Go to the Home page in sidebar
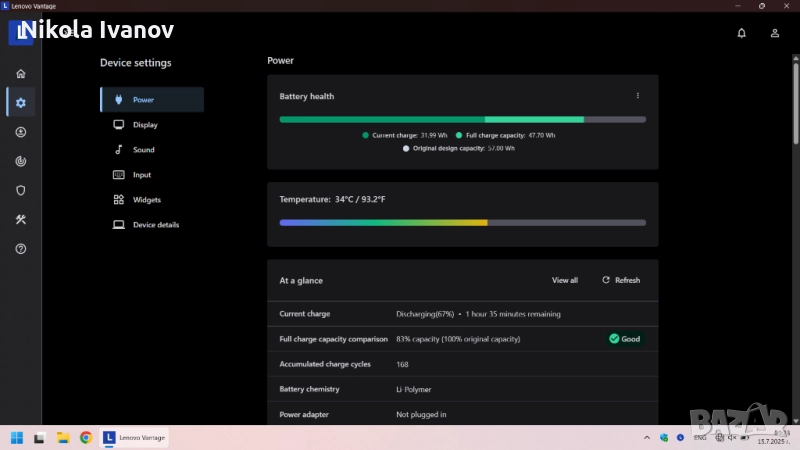The width and height of the screenshot is (800, 450). click(x=21, y=73)
